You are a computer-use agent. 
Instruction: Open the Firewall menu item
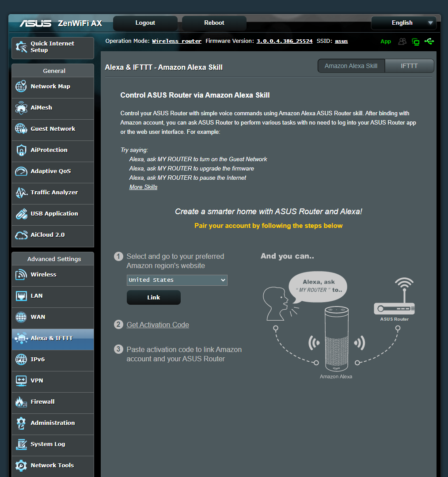(x=53, y=403)
